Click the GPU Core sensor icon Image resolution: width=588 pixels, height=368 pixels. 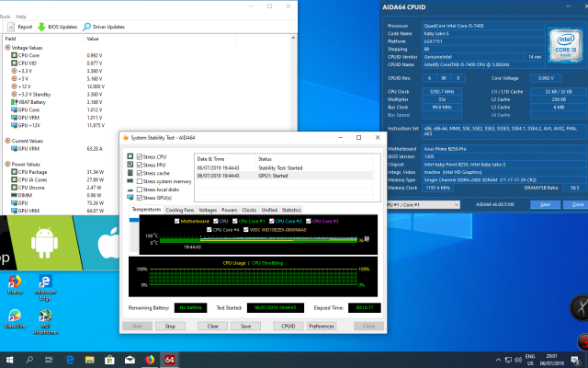pyautogui.click(x=14, y=109)
